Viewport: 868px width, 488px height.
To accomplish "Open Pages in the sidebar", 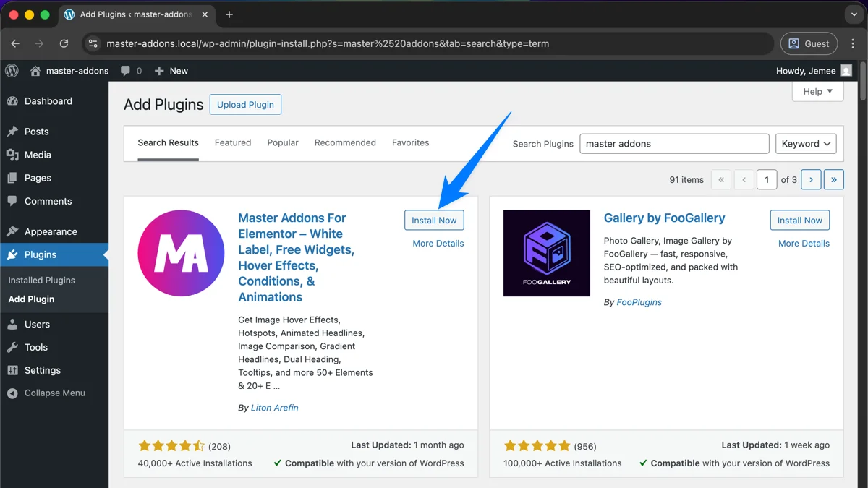I will pyautogui.click(x=54, y=178).
